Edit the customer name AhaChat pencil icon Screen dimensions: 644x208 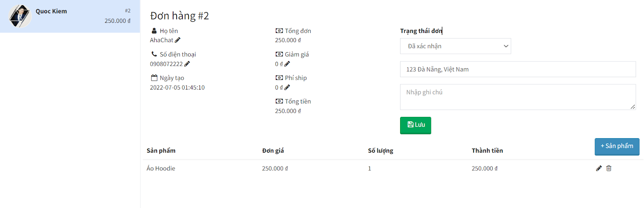pyautogui.click(x=178, y=40)
